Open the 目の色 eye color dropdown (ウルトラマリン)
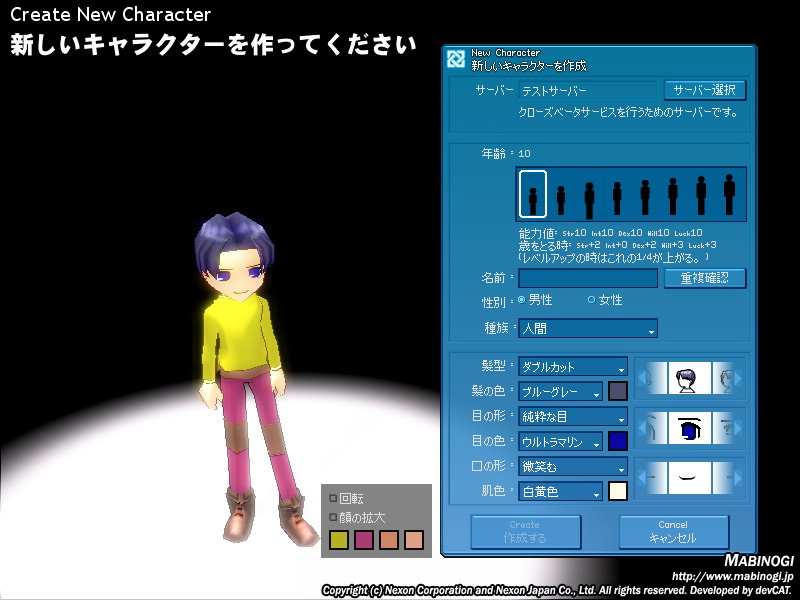This screenshot has width=800, height=600. 560,441
